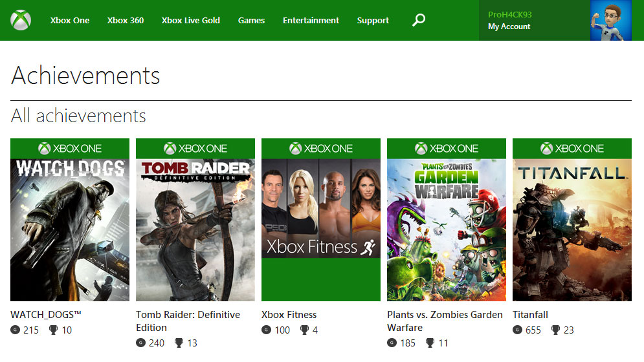This screenshot has height=362, width=644.
Task: Open the Entertainment menu
Action: coord(311,20)
